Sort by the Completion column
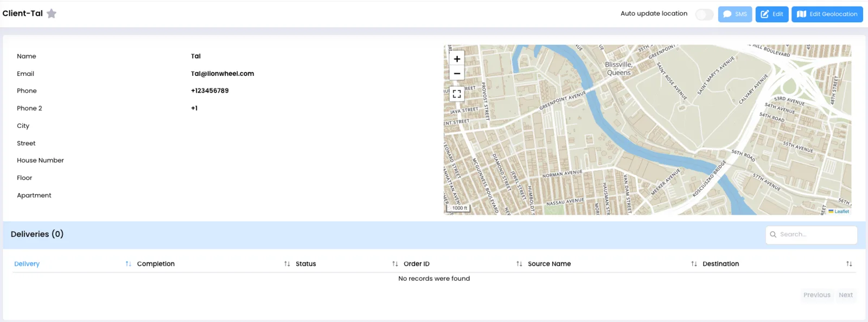This screenshot has height=322, width=868. 213,264
